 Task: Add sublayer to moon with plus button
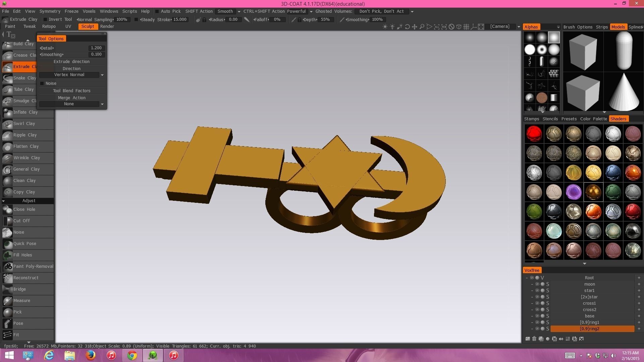(639, 284)
